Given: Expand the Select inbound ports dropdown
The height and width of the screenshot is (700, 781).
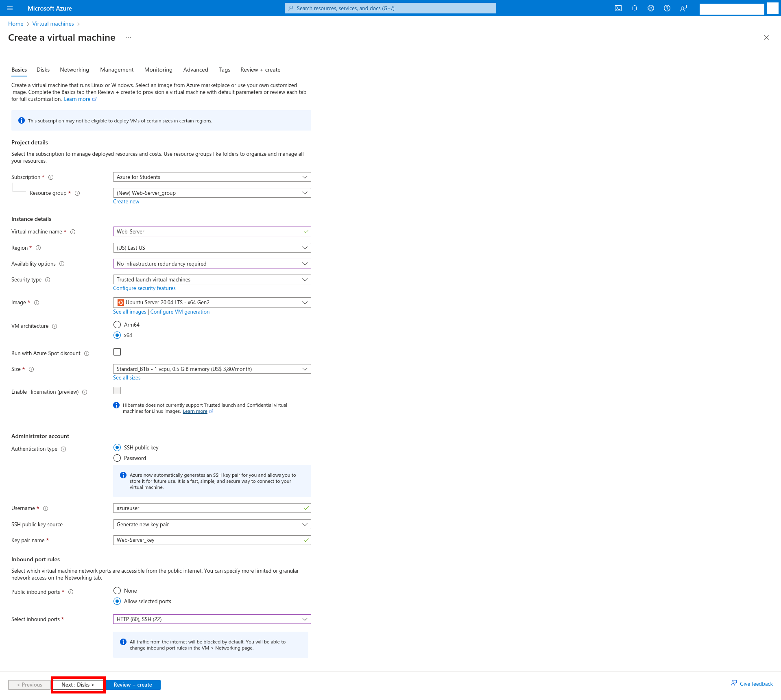Looking at the screenshot, I should coord(212,619).
